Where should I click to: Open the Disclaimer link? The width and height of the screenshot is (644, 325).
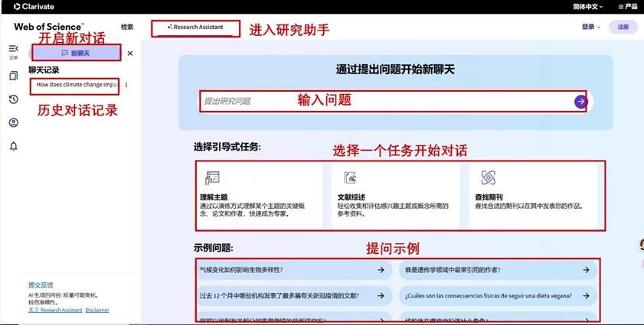(x=97, y=310)
